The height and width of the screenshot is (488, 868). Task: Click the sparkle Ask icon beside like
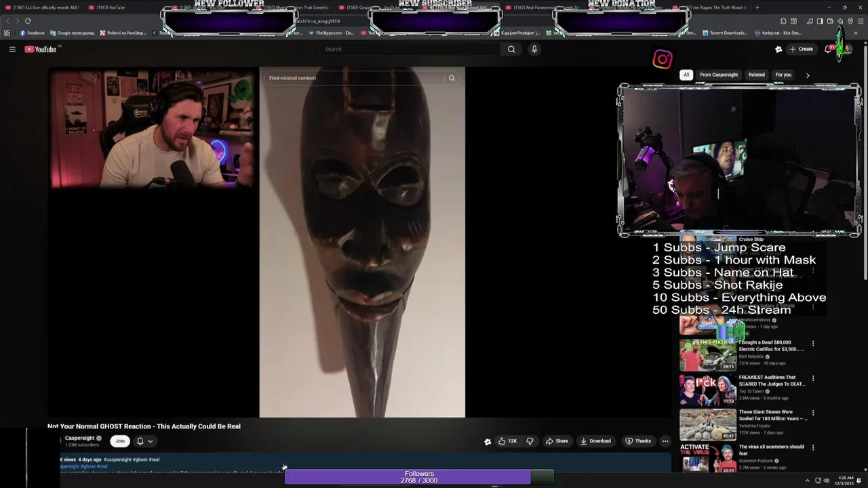488,441
